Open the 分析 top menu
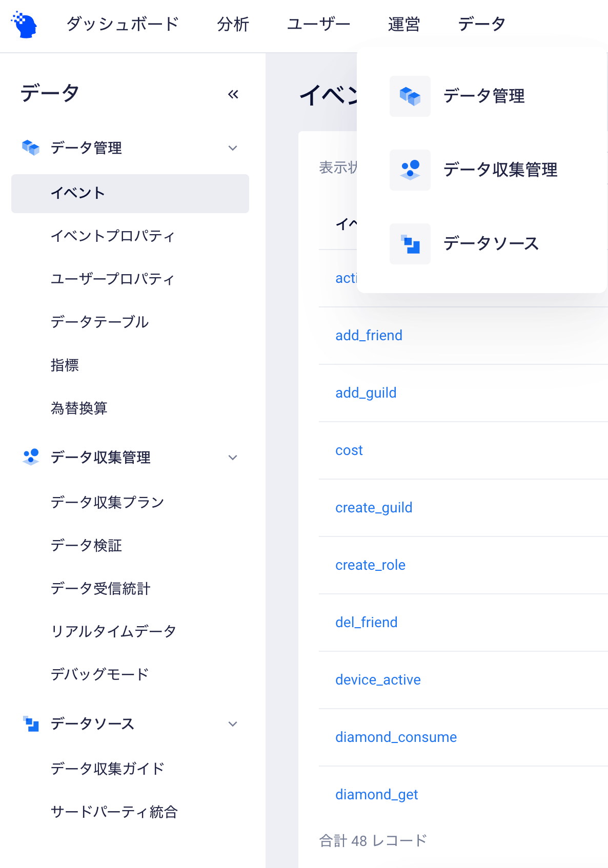The width and height of the screenshot is (608, 868). coord(233,24)
